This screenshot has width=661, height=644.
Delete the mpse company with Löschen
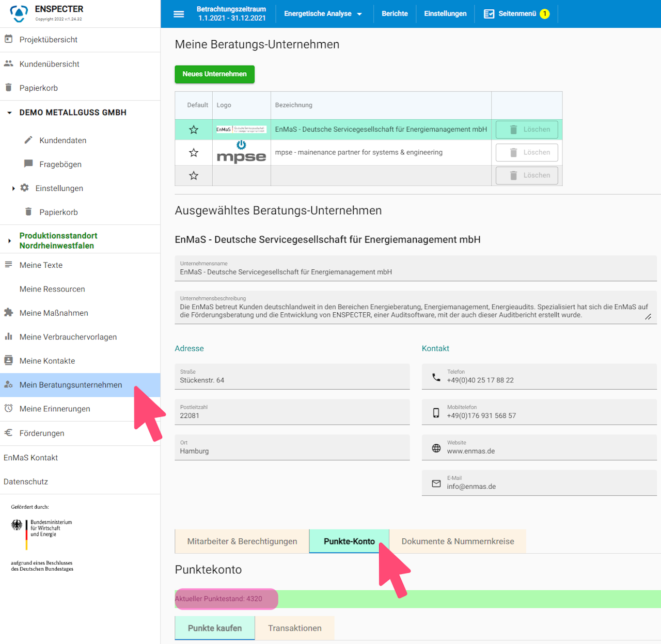click(527, 153)
